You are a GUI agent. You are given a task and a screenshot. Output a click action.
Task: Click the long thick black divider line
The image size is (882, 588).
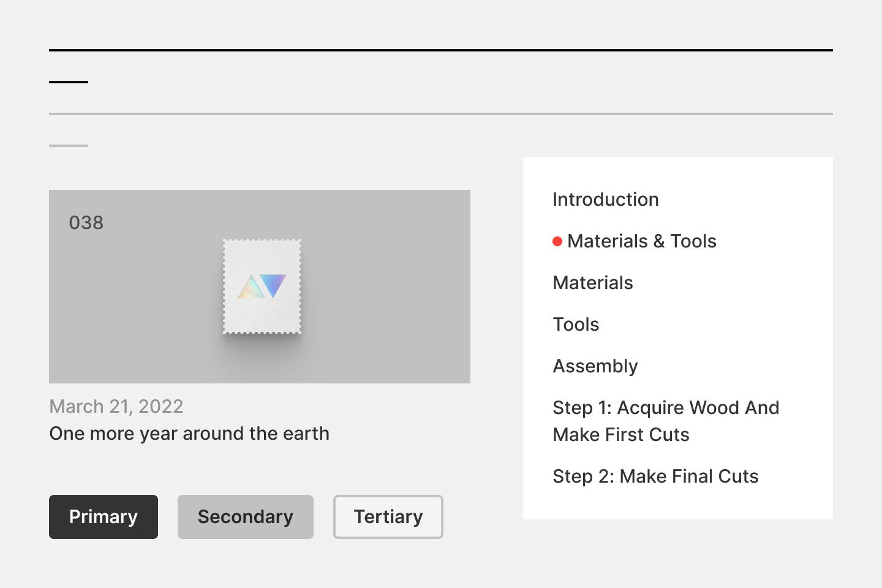pos(441,50)
